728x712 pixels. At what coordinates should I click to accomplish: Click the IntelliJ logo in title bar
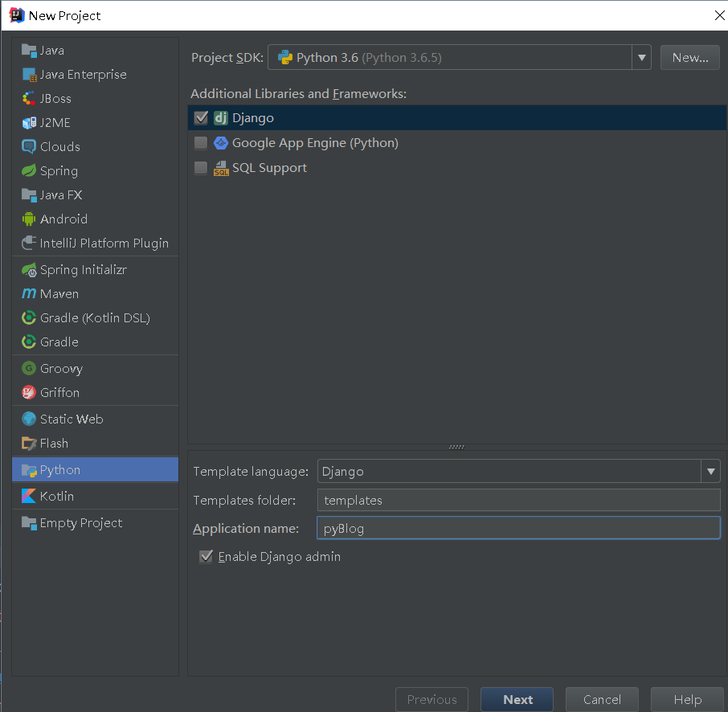17,15
